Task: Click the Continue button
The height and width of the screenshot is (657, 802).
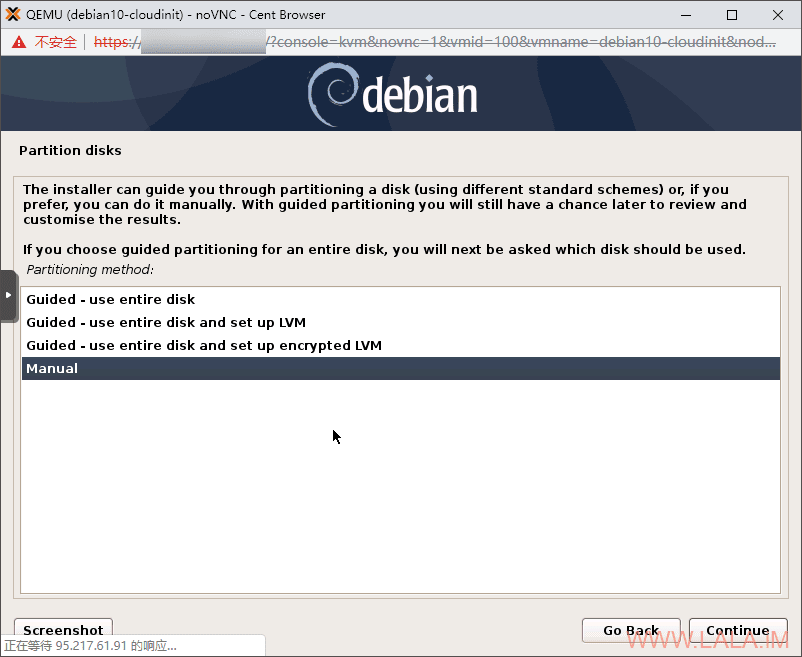Action: point(738,630)
